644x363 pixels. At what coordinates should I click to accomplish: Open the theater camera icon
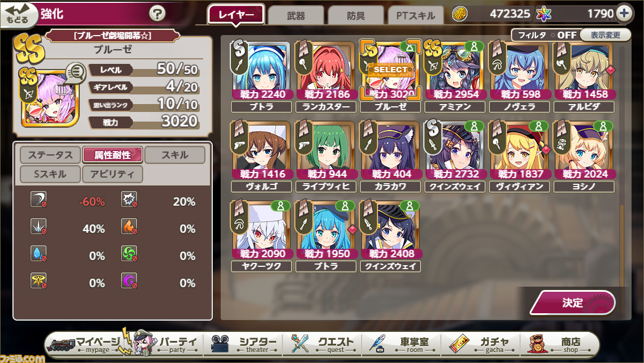[x=220, y=344]
